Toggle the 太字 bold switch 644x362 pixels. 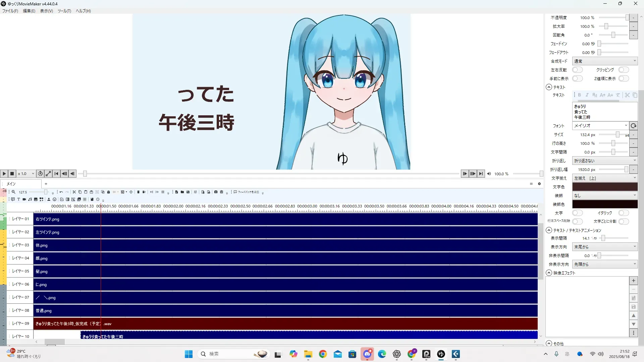[x=577, y=213]
